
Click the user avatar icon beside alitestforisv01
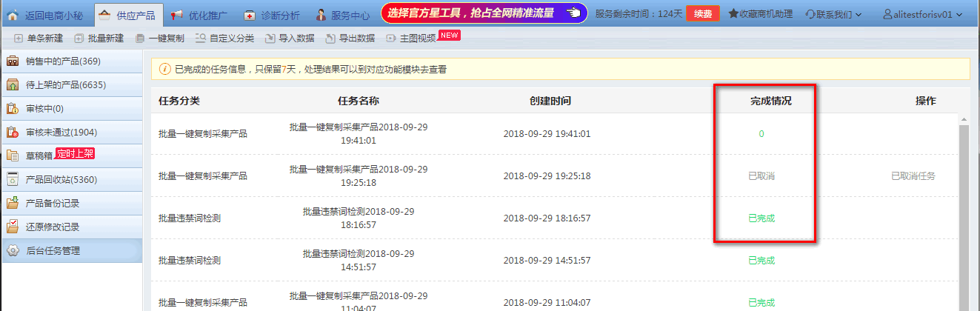[x=888, y=14]
